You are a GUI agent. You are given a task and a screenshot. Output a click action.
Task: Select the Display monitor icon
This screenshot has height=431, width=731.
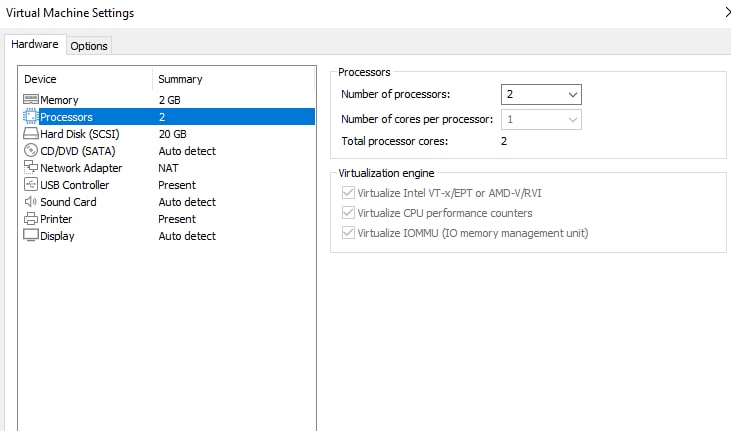click(x=31, y=235)
